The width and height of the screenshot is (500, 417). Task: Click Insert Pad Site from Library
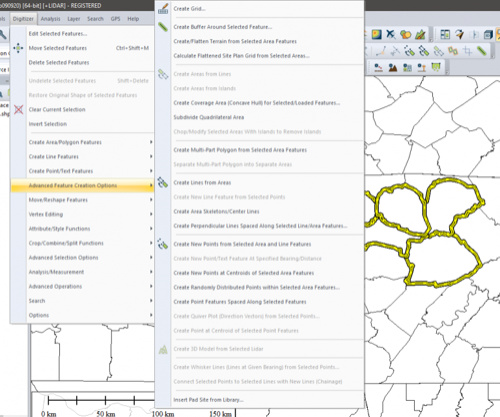[x=208, y=400]
